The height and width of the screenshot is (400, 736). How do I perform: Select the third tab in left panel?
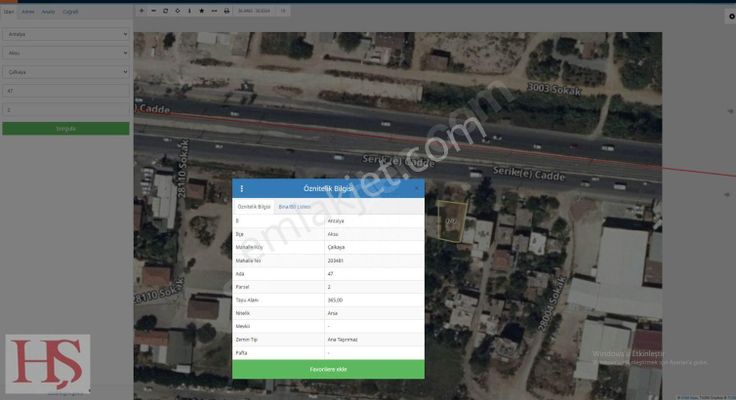click(48, 12)
